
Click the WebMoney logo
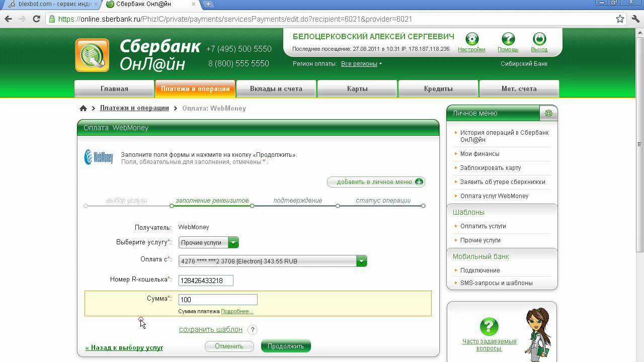coord(99,157)
